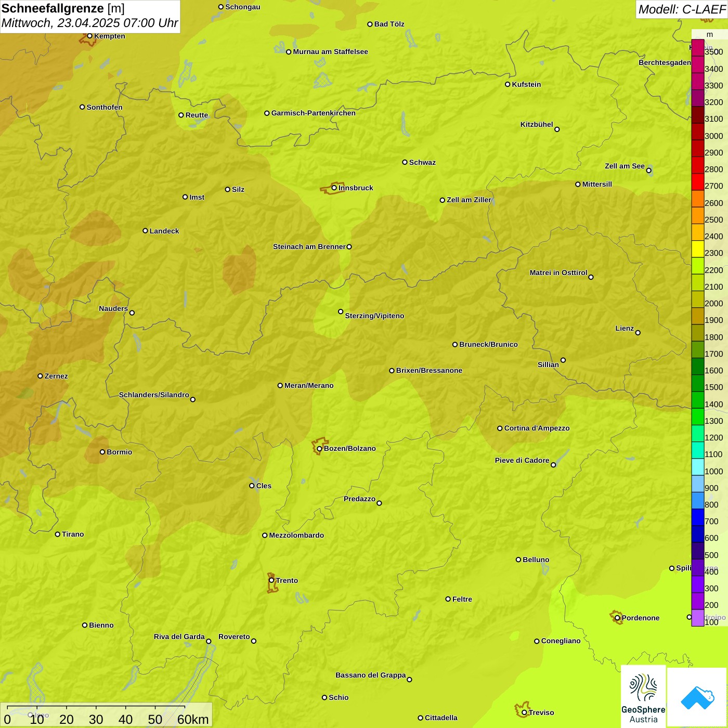Screen dimensions: 728x728
Task: Select the Zell am See location marker
Action: 648,171
